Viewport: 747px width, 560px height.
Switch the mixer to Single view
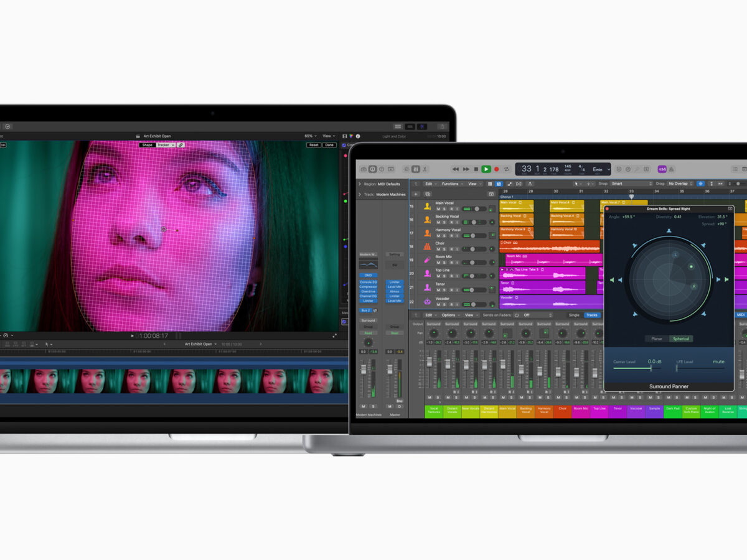[573, 315]
